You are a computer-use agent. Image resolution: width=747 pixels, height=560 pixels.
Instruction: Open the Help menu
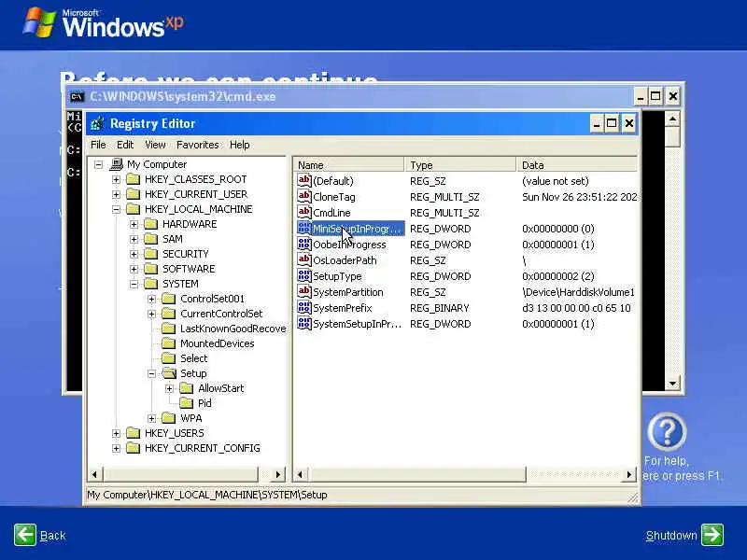pos(240,145)
